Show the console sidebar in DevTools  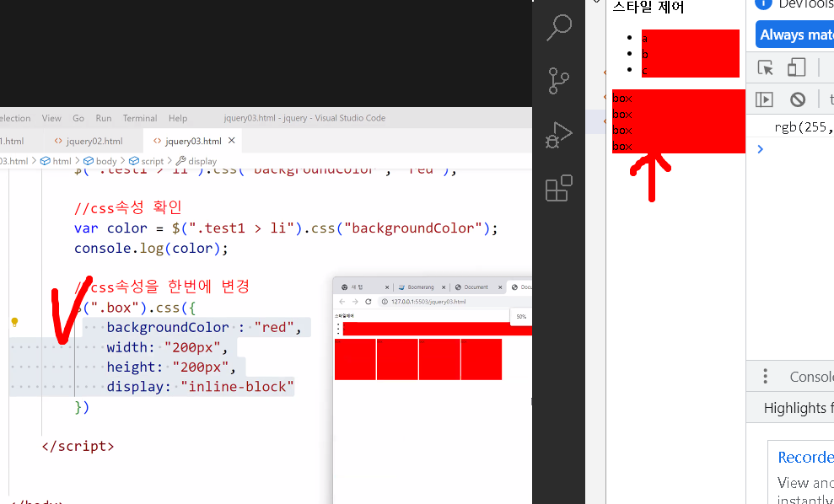(764, 99)
